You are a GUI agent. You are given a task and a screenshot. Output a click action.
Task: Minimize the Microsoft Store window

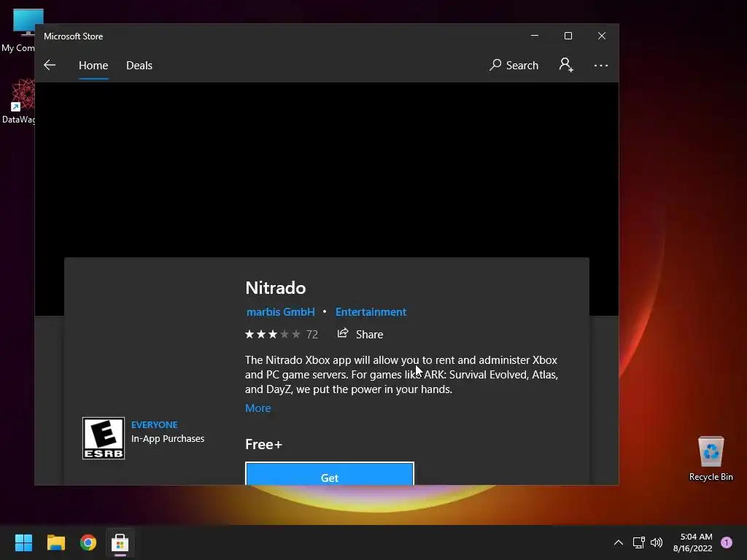[x=535, y=36]
